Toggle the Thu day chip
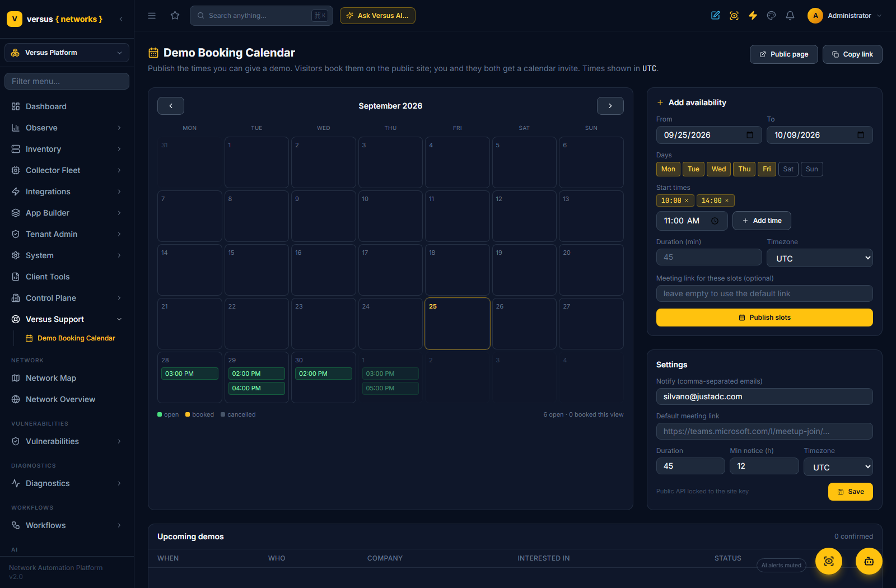Viewport: 896px width, 588px height. pyautogui.click(x=744, y=169)
